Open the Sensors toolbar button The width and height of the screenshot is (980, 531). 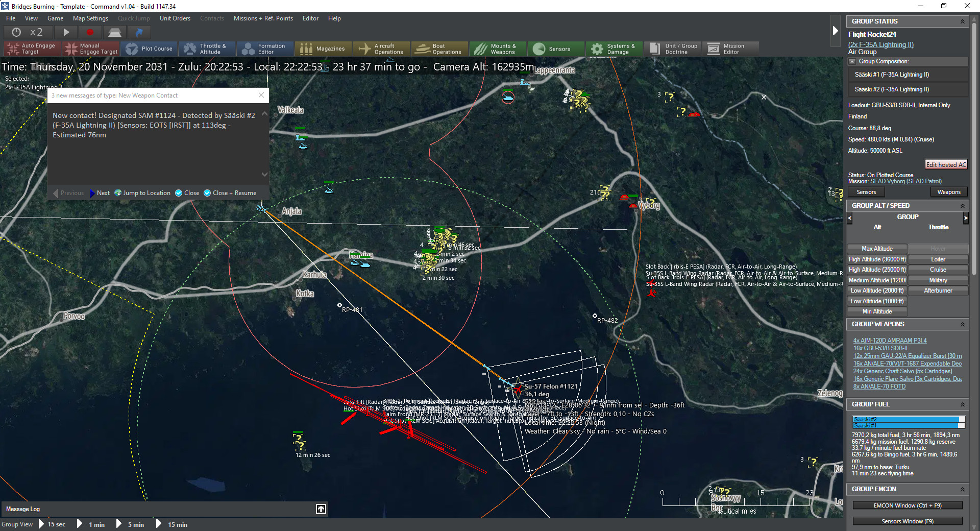tap(553, 49)
